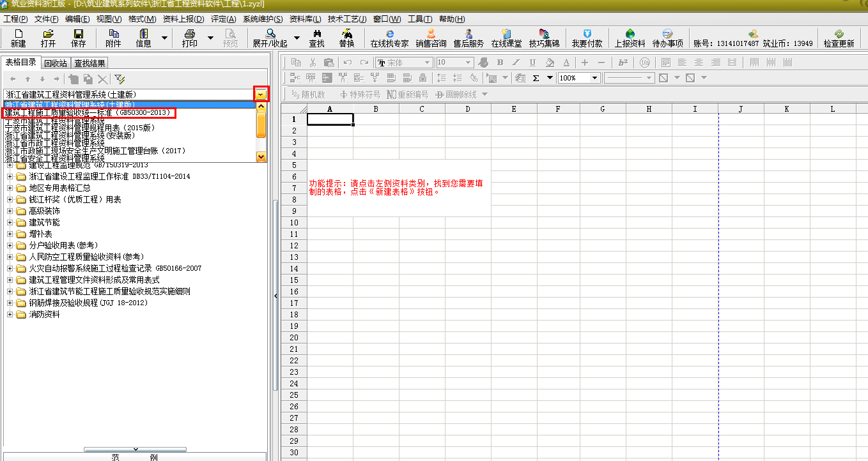The height and width of the screenshot is (461, 868).
Task: Open the 100% zoom level dropdown
Action: coord(594,78)
